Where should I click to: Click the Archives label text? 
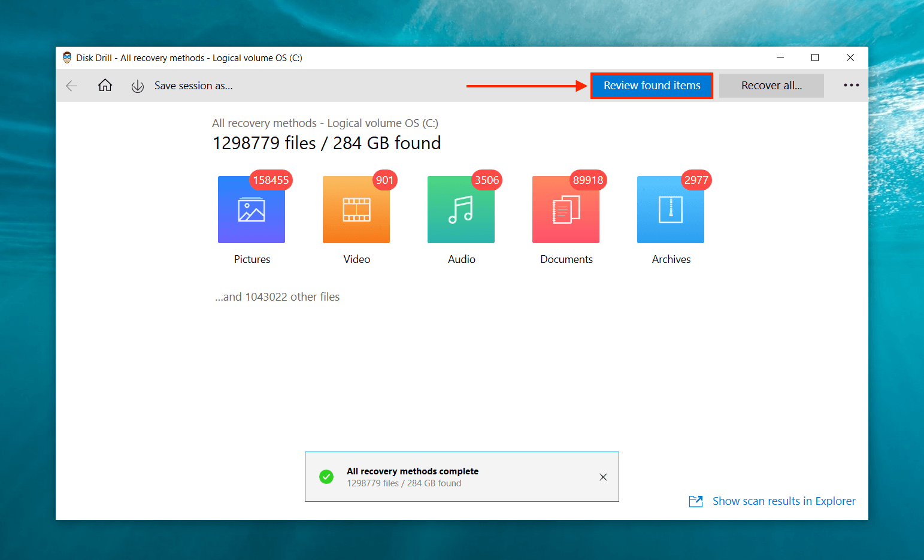pyautogui.click(x=671, y=259)
